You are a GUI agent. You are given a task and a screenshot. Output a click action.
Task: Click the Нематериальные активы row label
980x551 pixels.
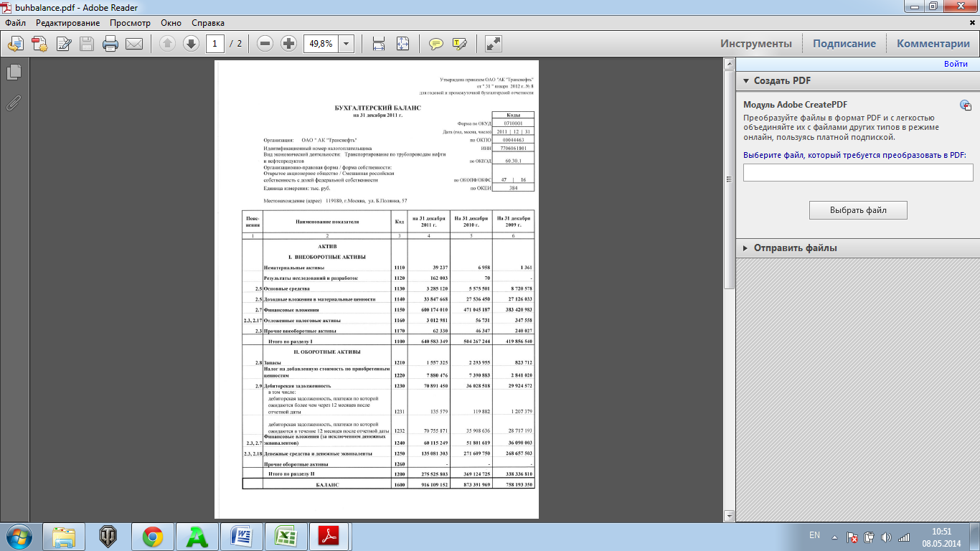(x=293, y=267)
